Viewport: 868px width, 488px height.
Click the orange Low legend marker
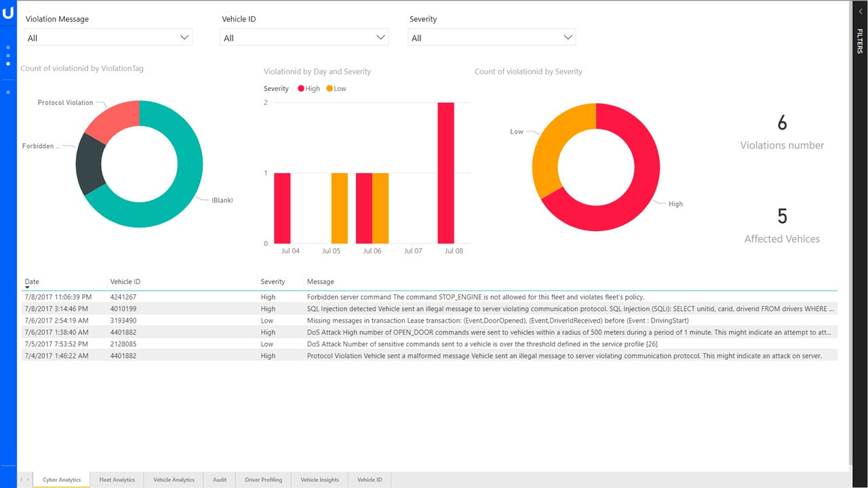(x=330, y=89)
